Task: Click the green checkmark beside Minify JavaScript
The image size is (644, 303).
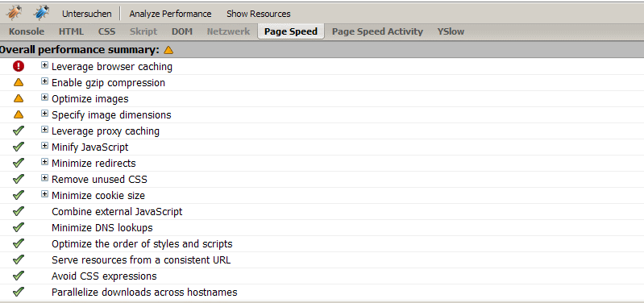Action: (x=19, y=147)
